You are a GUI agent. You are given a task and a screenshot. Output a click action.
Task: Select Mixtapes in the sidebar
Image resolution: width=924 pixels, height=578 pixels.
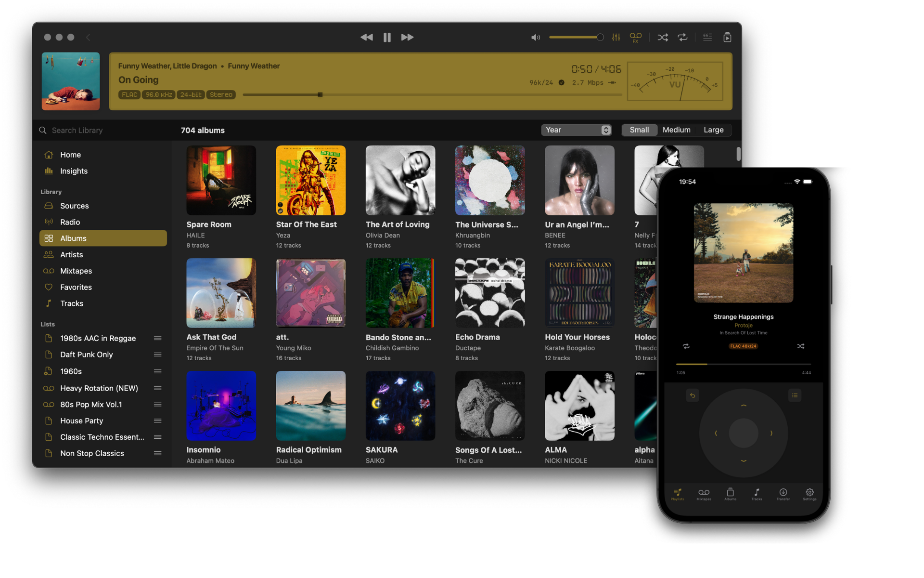(x=76, y=271)
